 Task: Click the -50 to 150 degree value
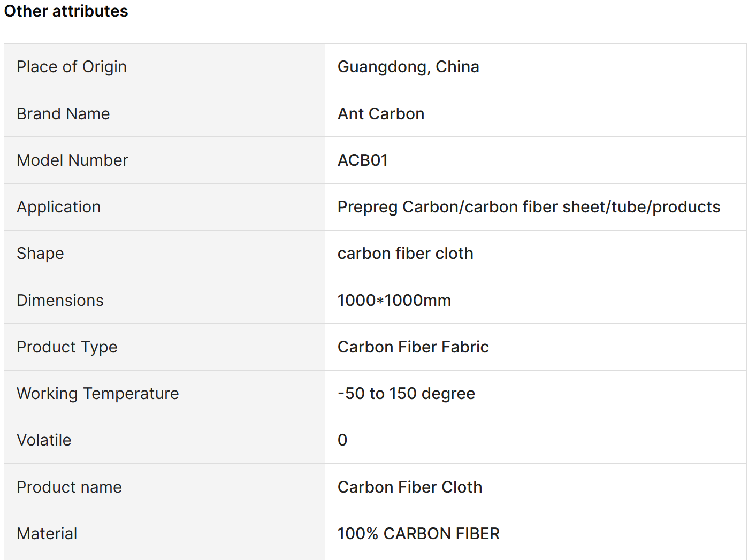tap(406, 394)
